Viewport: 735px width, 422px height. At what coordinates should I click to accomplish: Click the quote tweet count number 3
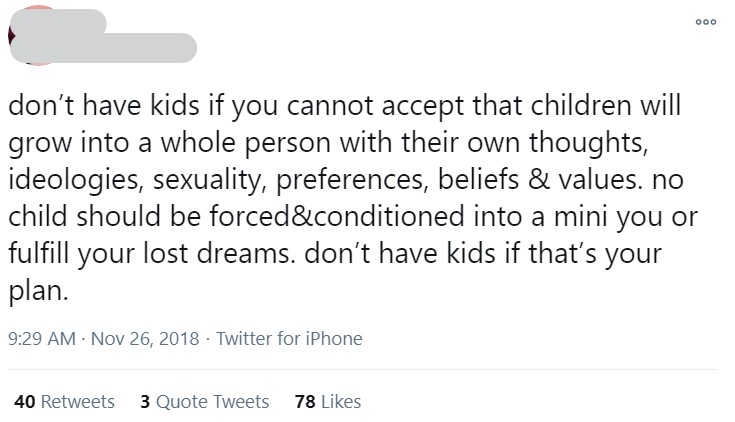click(146, 402)
